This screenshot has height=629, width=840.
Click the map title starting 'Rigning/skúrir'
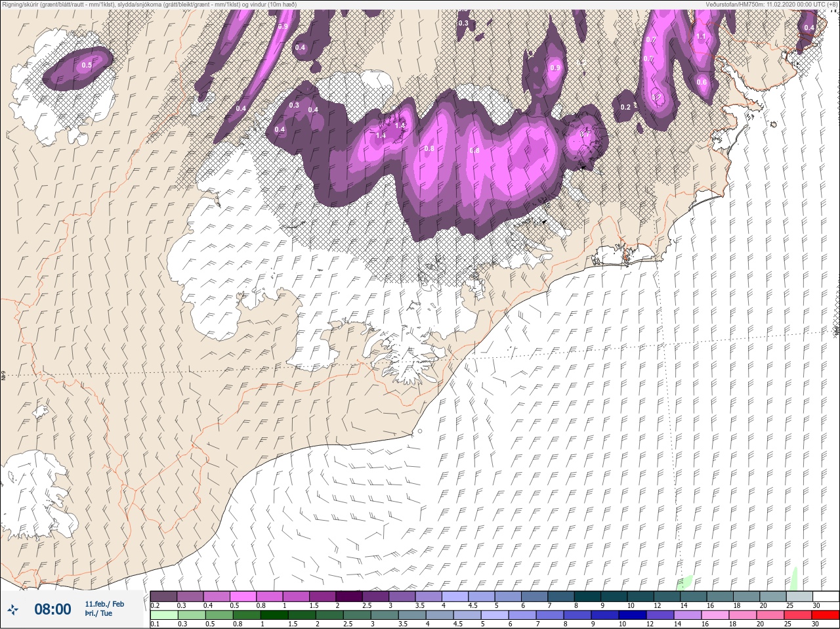[150, 4]
